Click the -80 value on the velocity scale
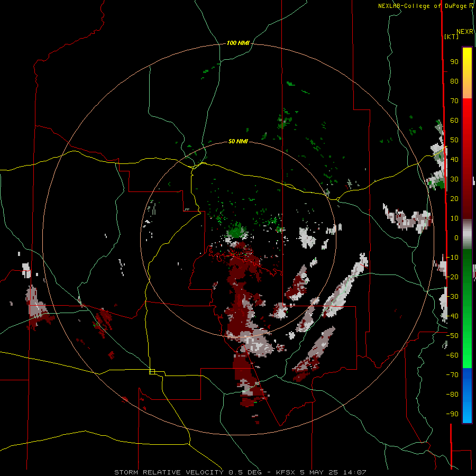476x476 pixels. tap(452, 395)
